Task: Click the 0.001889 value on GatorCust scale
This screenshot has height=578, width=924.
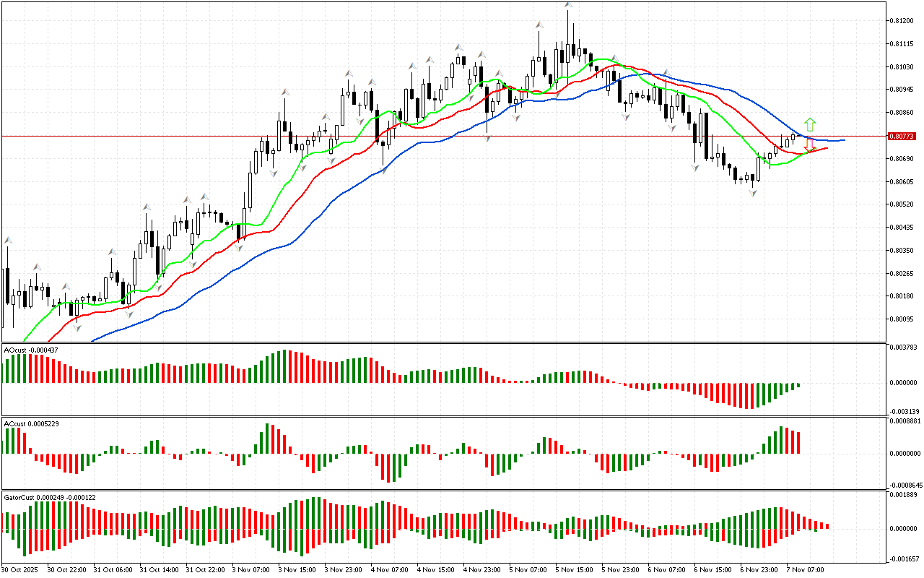Action: pyautogui.click(x=902, y=495)
